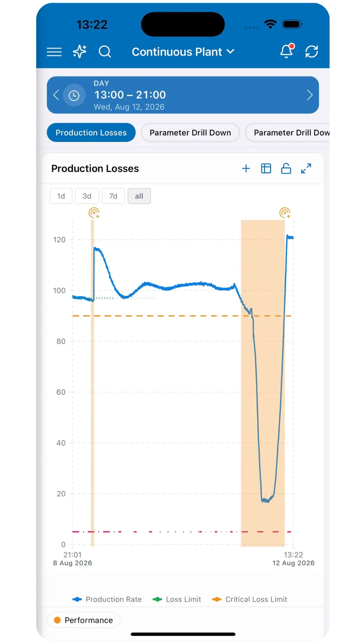
Task: Open the clock time-range picker
Action: (74, 95)
